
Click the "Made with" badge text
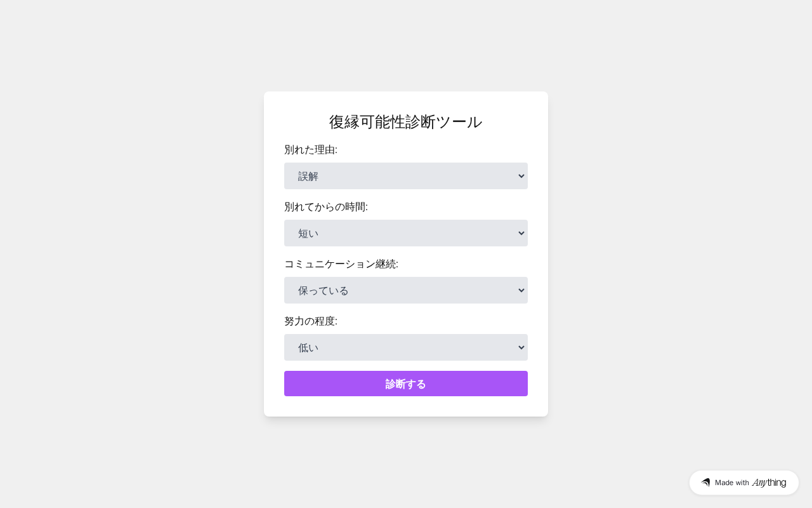732,483
